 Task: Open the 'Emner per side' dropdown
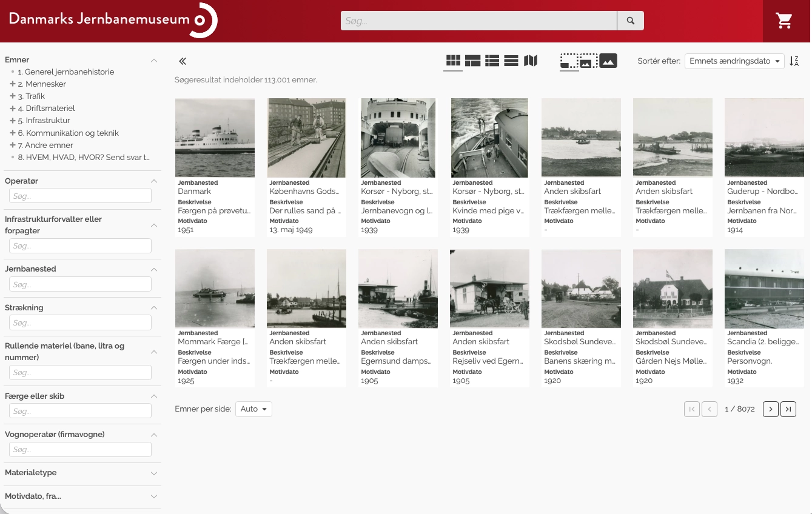pyautogui.click(x=253, y=409)
